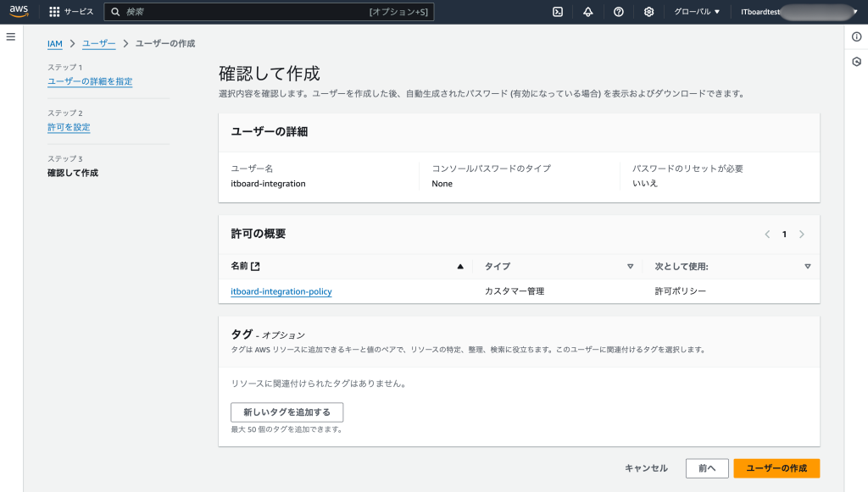Open the settings gear icon
The image size is (868, 492).
[649, 12]
